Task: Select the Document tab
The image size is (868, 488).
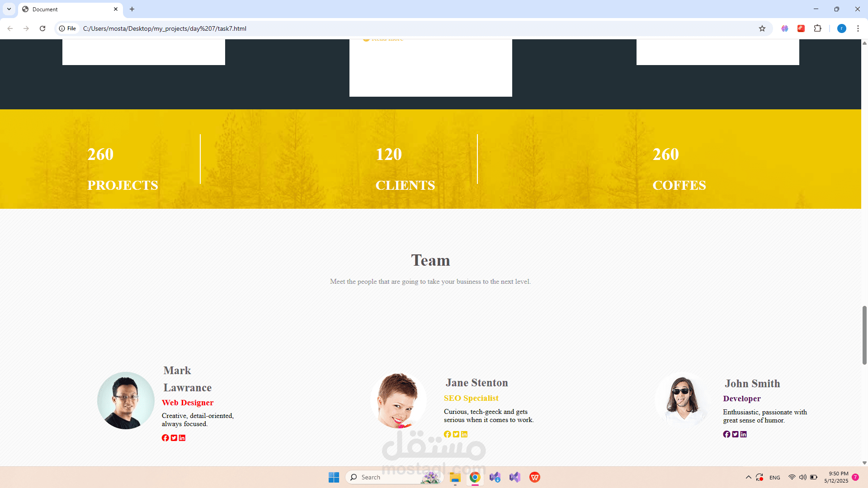Action: pyautogui.click(x=70, y=9)
